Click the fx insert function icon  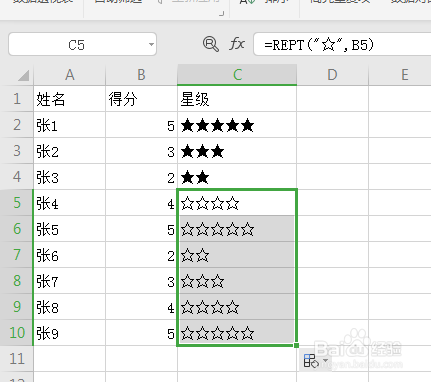tap(237, 44)
